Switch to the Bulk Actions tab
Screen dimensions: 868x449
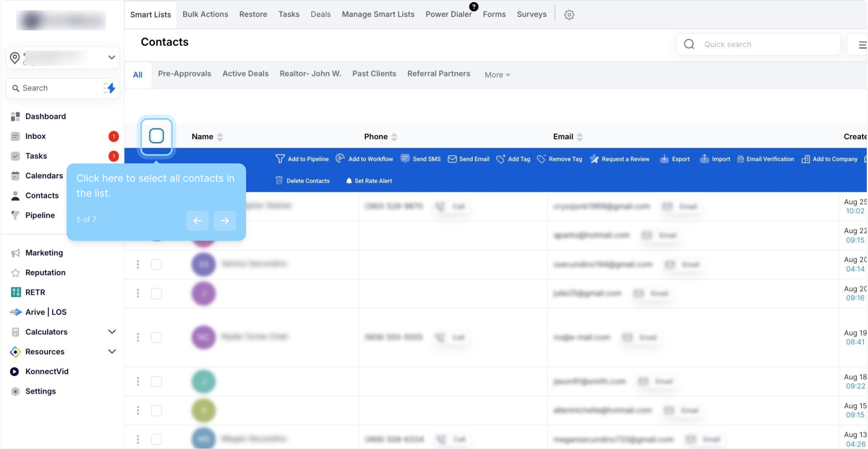point(205,14)
